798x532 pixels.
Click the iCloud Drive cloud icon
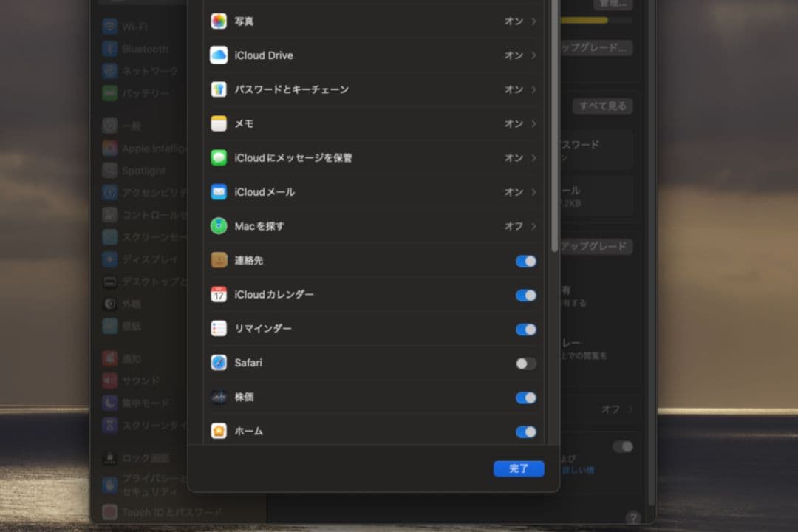219,55
